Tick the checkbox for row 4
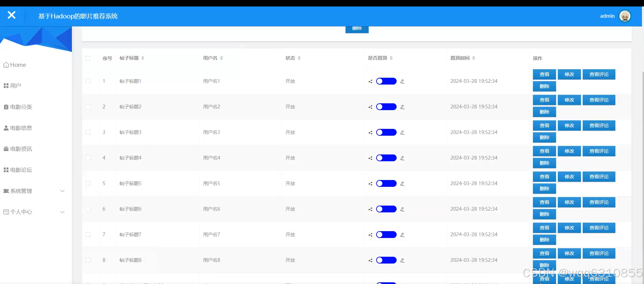The image size is (644, 284). click(88, 158)
